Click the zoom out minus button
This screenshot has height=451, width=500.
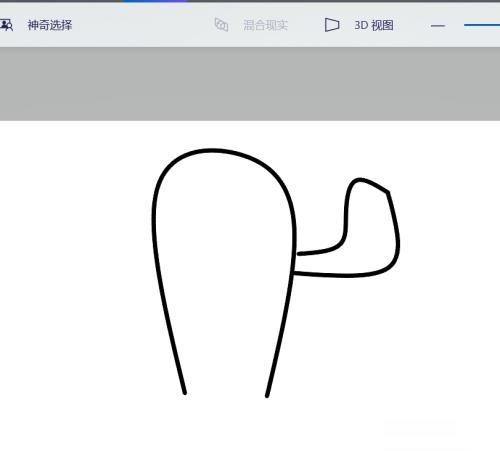tap(438, 25)
